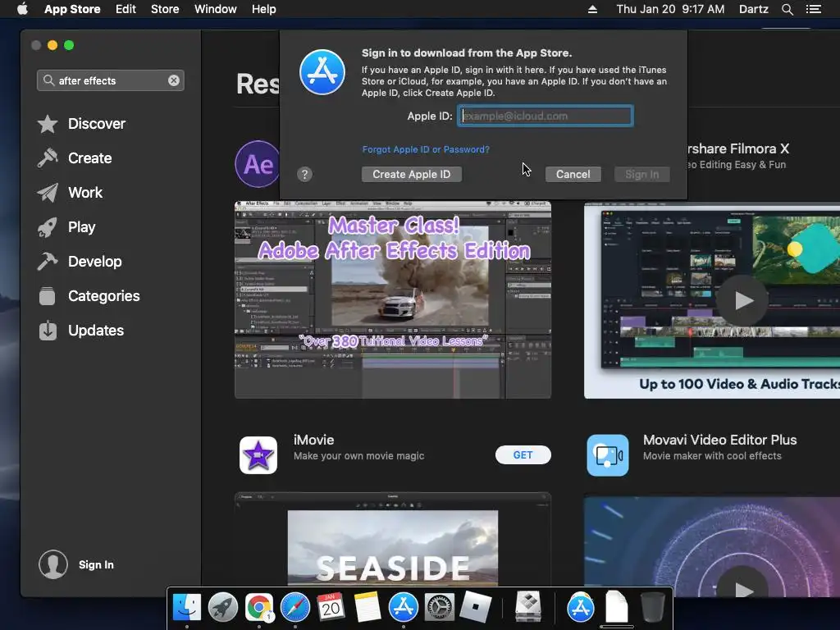Open the Store menu
This screenshot has height=630, width=840.
(x=165, y=9)
